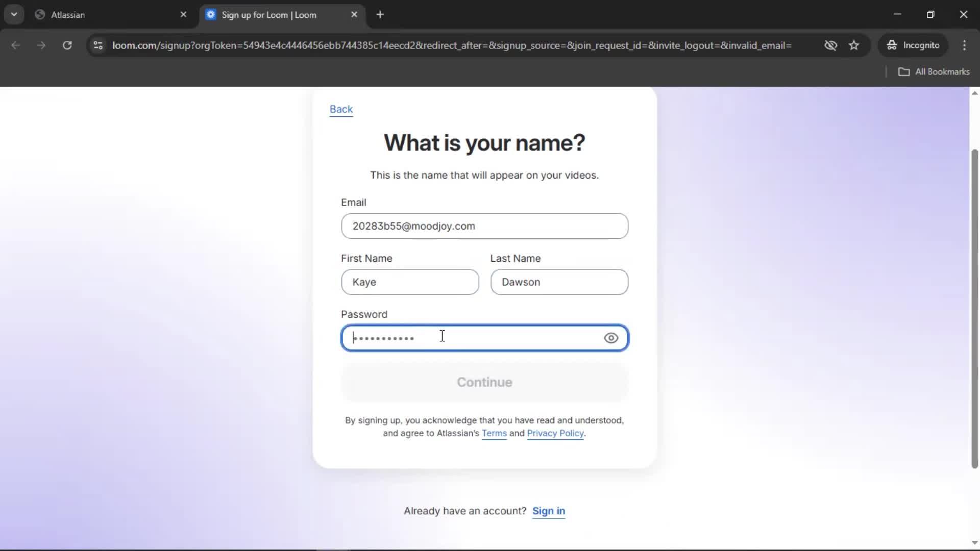Open a new tab with plus icon
Screen dimensions: 980x551
tap(380, 14)
